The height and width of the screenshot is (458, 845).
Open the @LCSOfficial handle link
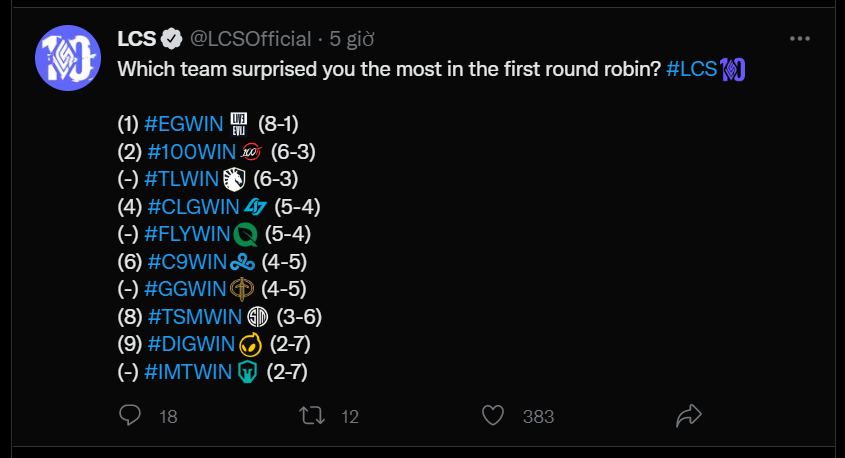[251, 39]
